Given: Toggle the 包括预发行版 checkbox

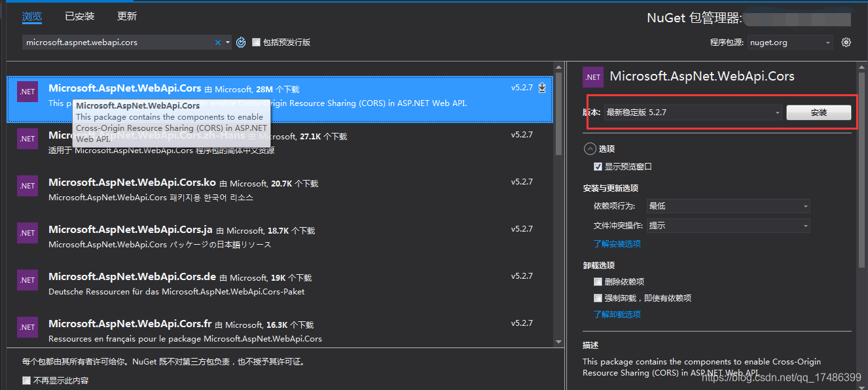Looking at the screenshot, I should point(256,43).
